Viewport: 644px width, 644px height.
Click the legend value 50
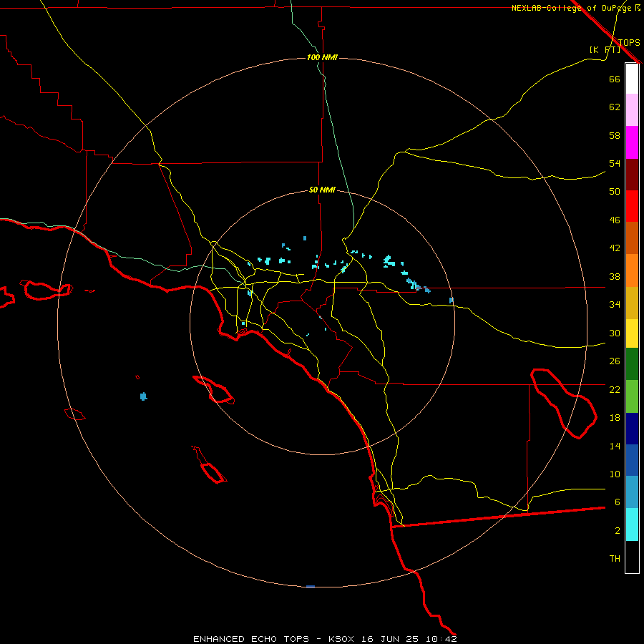(615, 191)
